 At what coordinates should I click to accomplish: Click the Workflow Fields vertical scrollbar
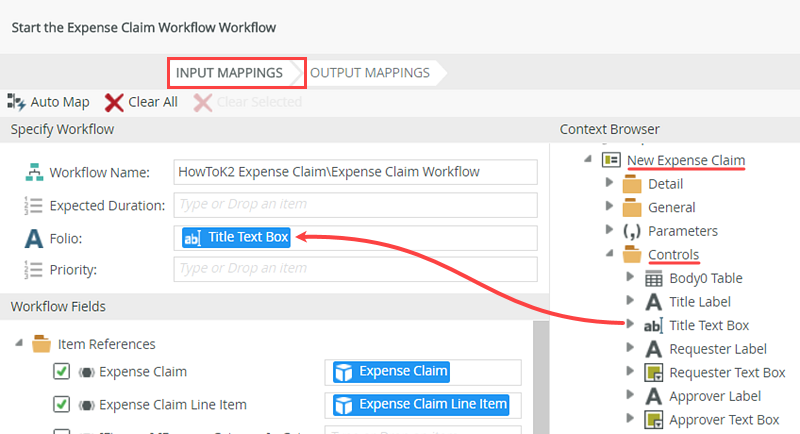tap(541, 377)
